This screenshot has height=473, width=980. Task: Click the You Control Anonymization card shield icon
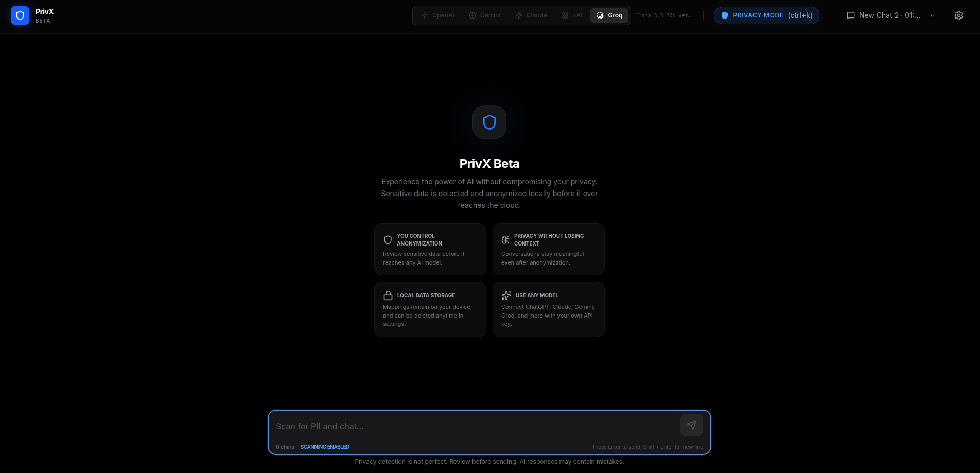point(388,240)
